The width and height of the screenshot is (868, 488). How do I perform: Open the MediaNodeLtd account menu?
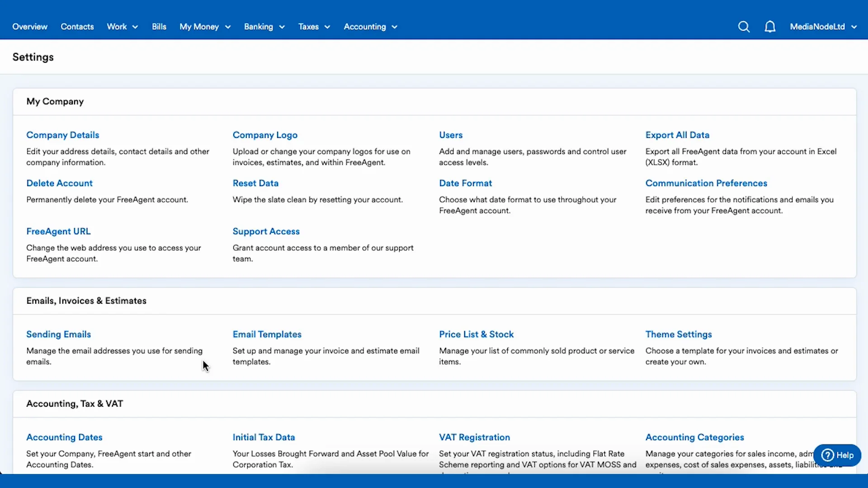click(823, 27)
